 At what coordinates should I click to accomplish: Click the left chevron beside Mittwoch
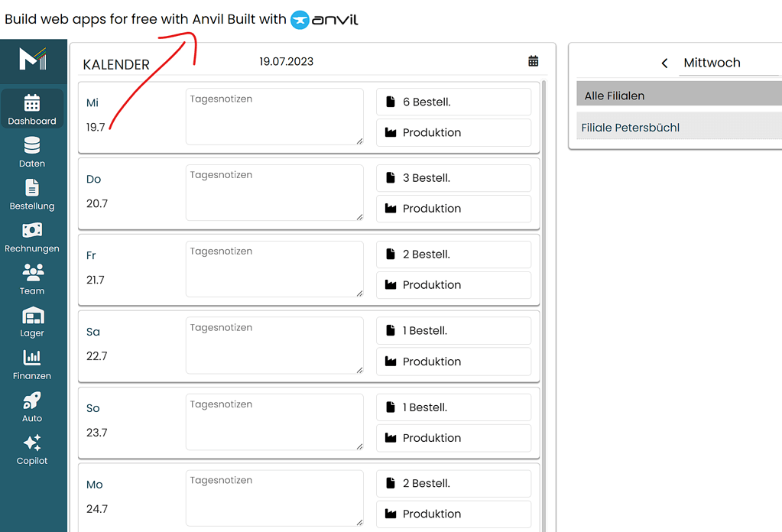pyautogui.click(x=664, y=64)
